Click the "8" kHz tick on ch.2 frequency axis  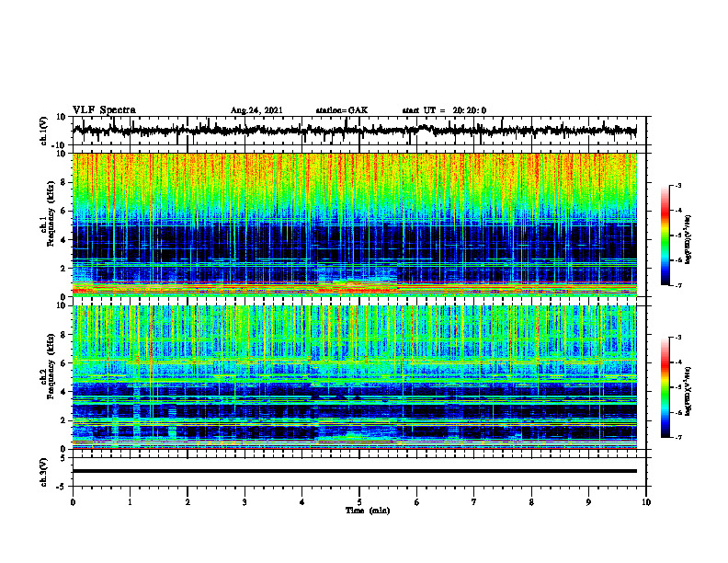[63, 335]
